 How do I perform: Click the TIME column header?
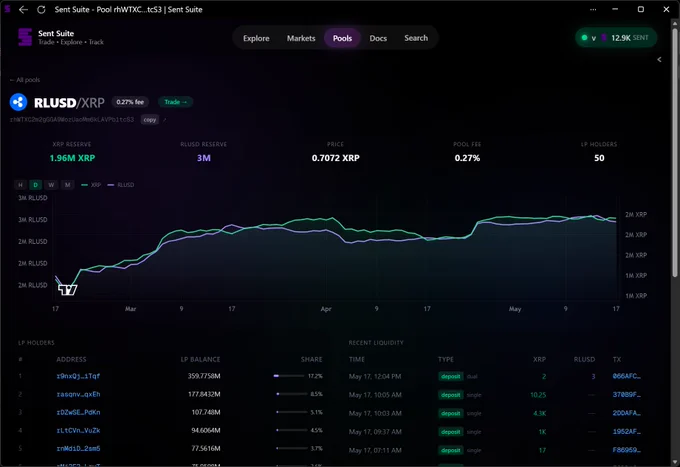(x=356, y=359)
